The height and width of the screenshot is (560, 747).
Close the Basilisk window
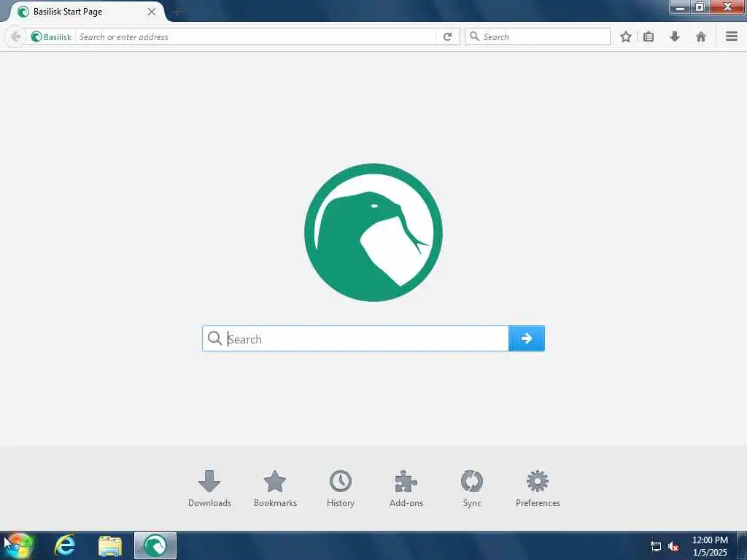click(728, 7)
